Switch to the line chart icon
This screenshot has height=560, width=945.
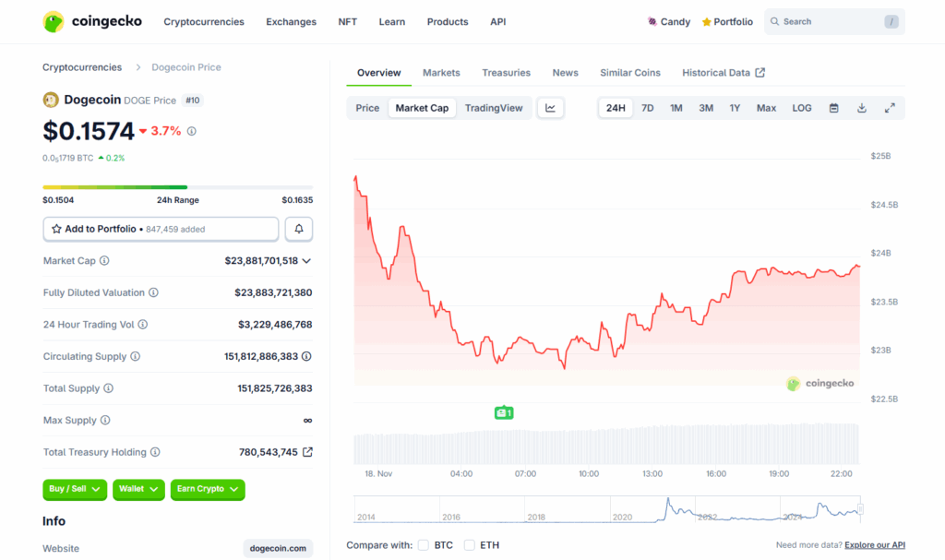tap(550, 108)
